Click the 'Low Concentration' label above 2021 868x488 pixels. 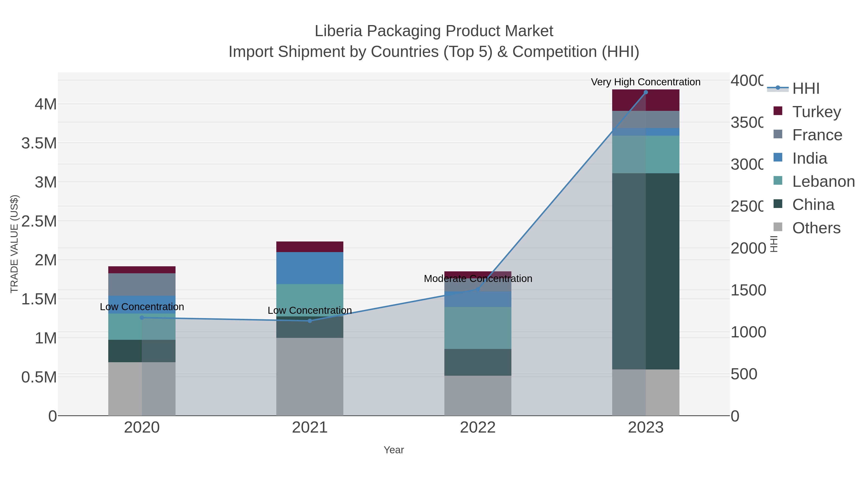pyautogui.click(x=310, y=310)
